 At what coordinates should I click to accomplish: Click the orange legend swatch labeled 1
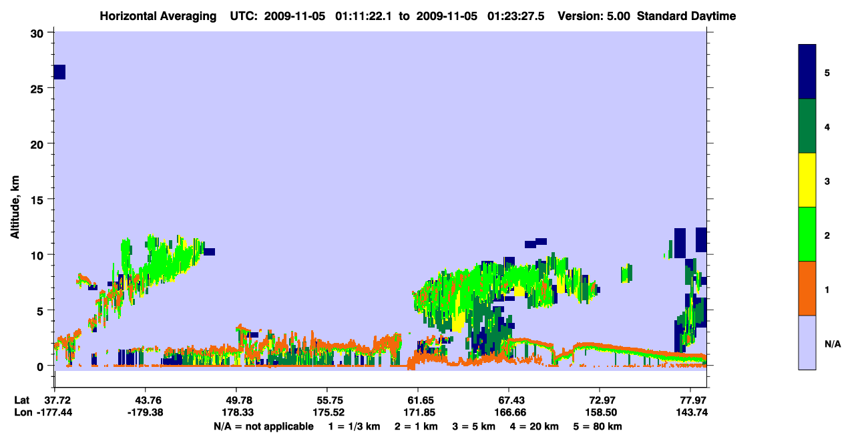point(807,288)
